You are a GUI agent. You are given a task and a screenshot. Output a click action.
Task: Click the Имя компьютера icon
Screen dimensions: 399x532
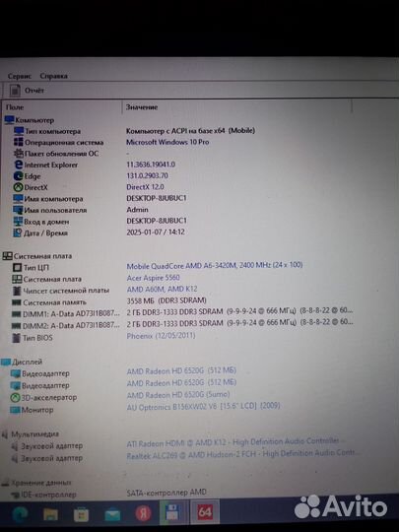click(x=18, y=199)
